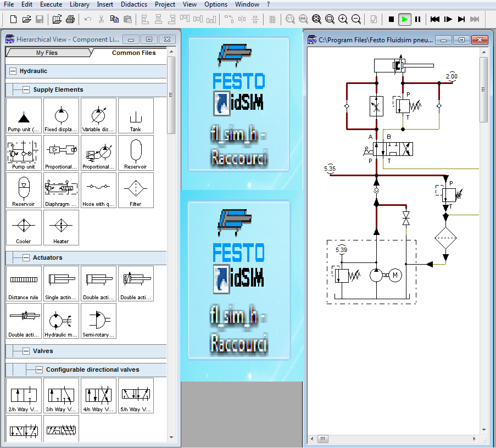
Task: Pause the running simulation
Action: click(x=418, y=19)
